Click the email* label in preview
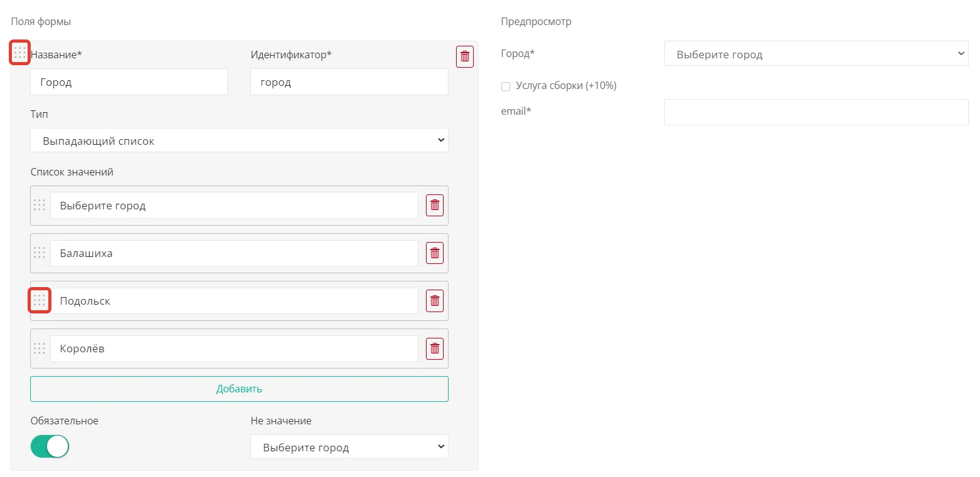The height and width of the screenshot is (477, 980). click(x=516, y=111)
